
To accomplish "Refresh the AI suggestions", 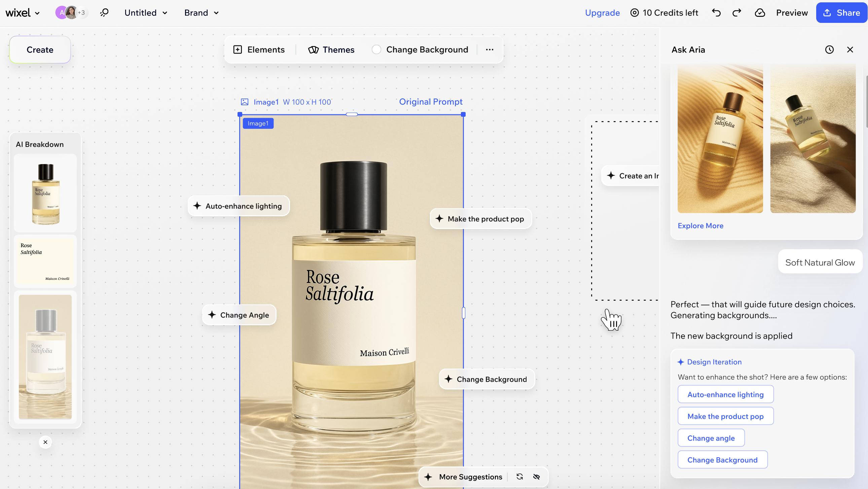I will pos(520,477).
